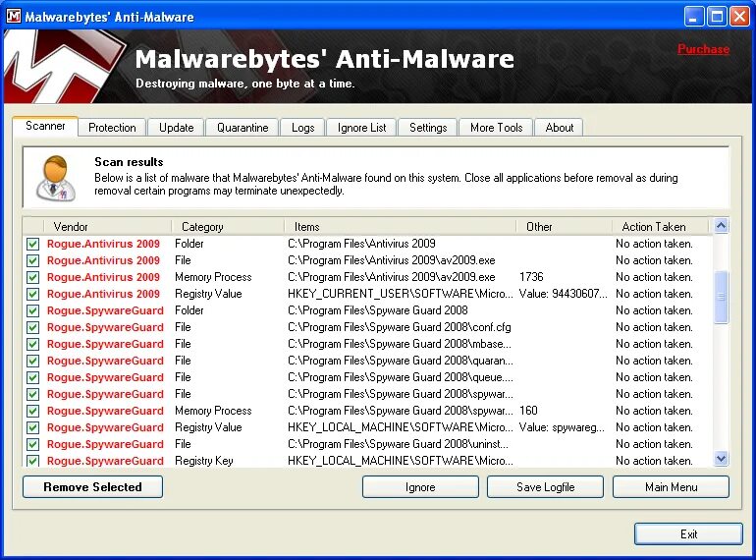Click the Exit button
Image resolution: width=756 pixels, height=560 pixels.
[688, 533]
